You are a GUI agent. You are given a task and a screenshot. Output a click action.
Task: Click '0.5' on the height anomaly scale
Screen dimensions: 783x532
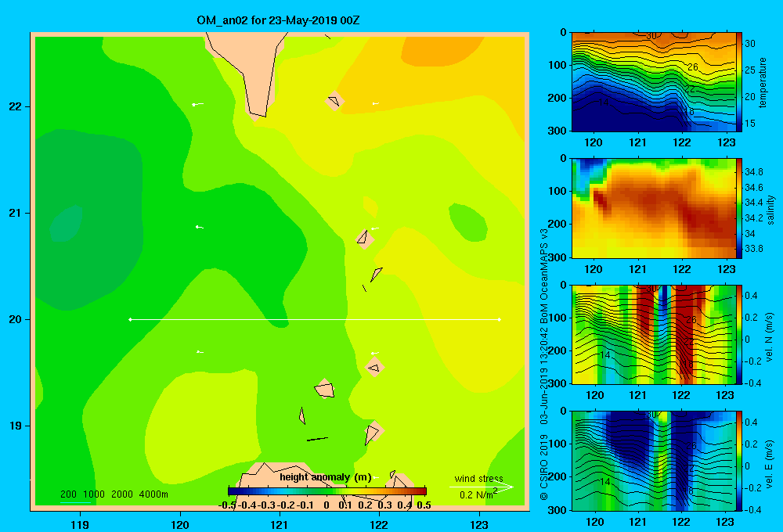[x=424, y=505]
